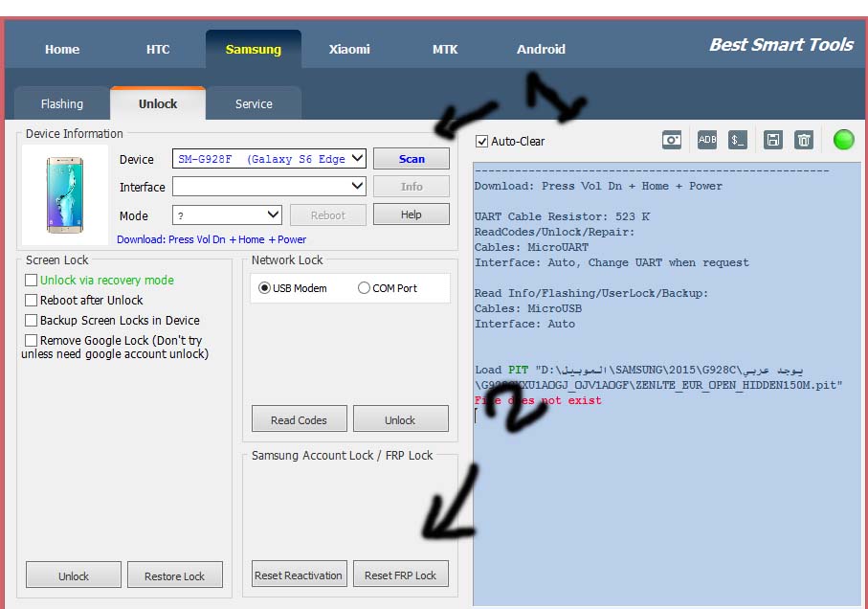Click the 'Interface: Auto, Change UART' log line
This screenshot has width=868, height=609.
click(x=612, y=262)
